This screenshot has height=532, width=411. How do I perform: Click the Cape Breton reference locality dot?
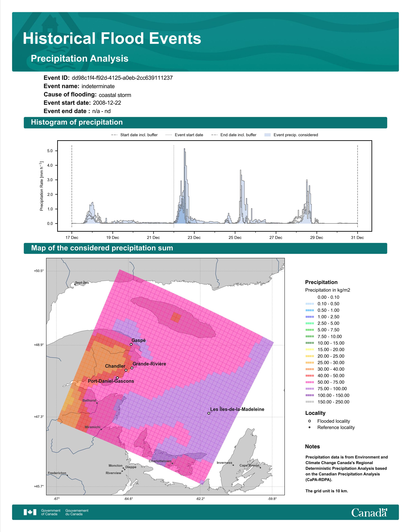[260, 468]
